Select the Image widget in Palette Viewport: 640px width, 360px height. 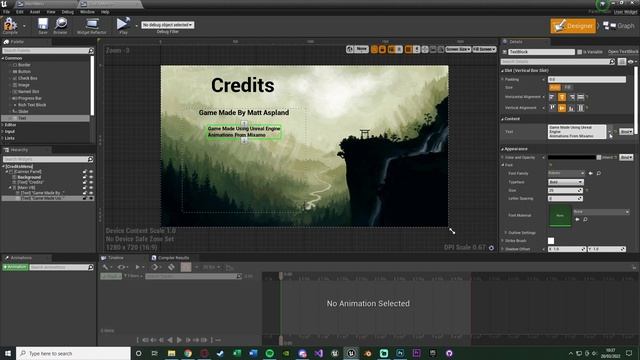pos(24,85)
